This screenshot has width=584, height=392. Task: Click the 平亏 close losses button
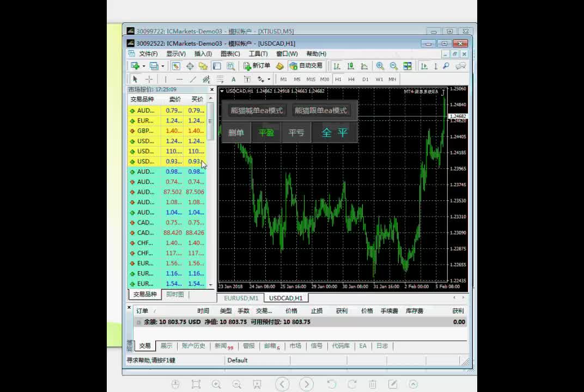coord(296,132)
